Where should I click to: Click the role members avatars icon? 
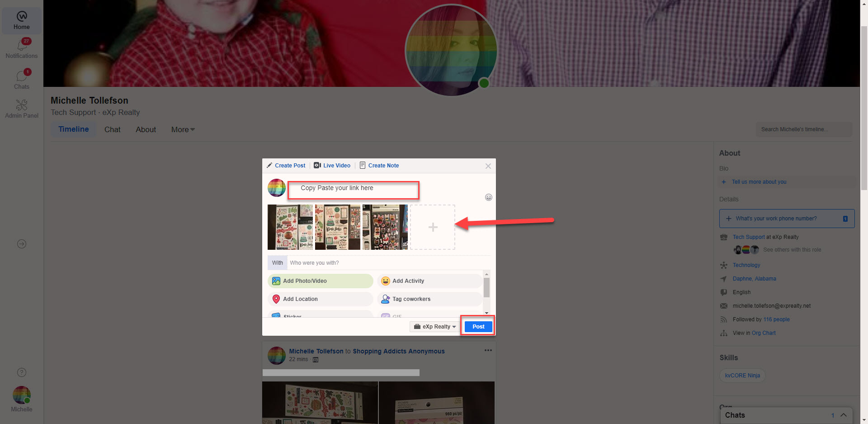pos(746,250)
